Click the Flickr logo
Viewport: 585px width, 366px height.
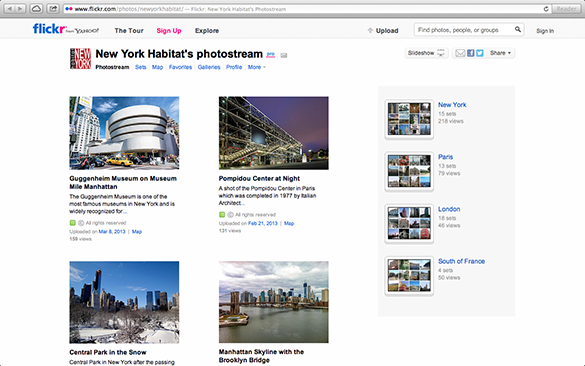tap(49, 29)
